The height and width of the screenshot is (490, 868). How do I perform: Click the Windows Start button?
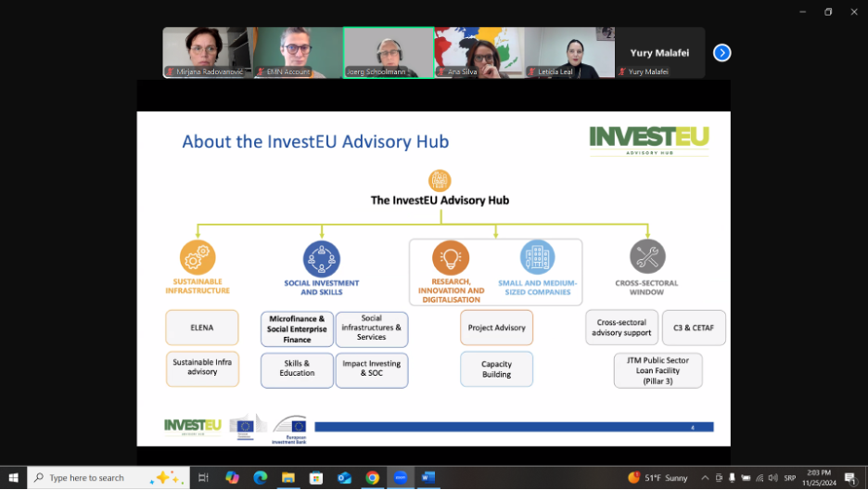click(13, 478)
